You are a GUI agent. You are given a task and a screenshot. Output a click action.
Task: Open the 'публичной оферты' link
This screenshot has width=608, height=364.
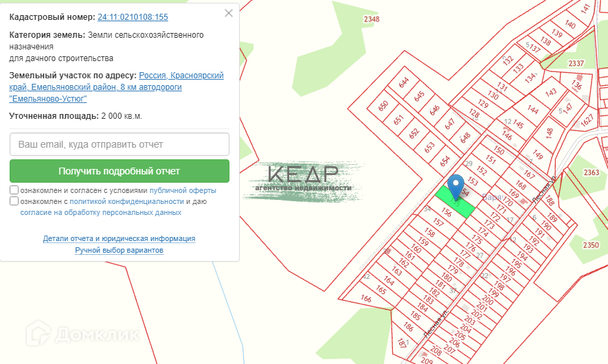[x=183, y=190]
